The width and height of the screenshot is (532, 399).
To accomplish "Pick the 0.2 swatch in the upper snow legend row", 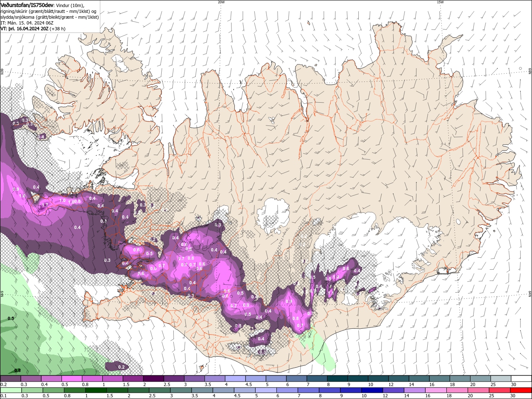I will coord(10,379).
